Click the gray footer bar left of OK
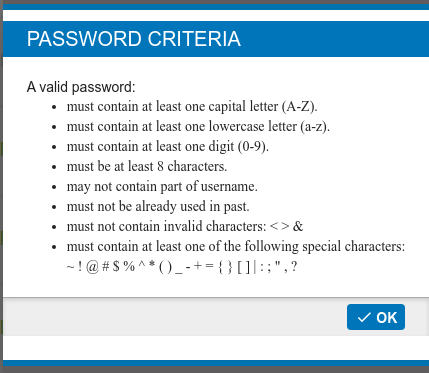 175,317
